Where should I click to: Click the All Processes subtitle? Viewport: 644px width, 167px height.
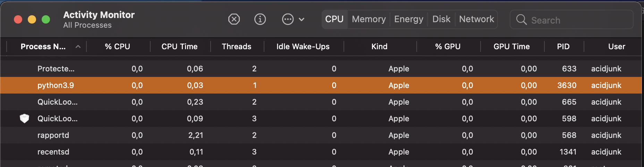[87, 25]
